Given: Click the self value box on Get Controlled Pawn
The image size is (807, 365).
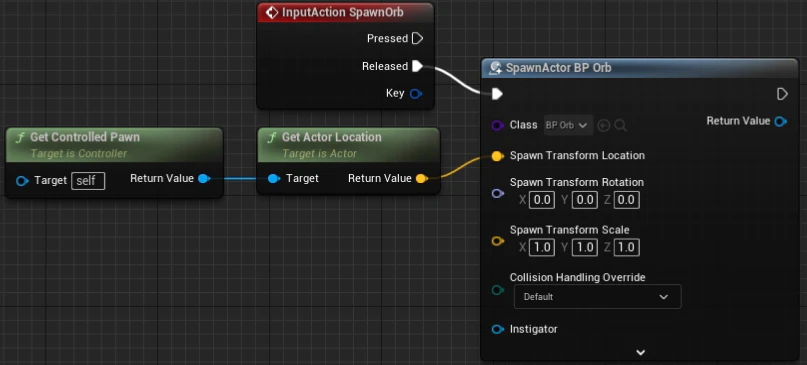Looking at the screenshot, I should [88, 181].
